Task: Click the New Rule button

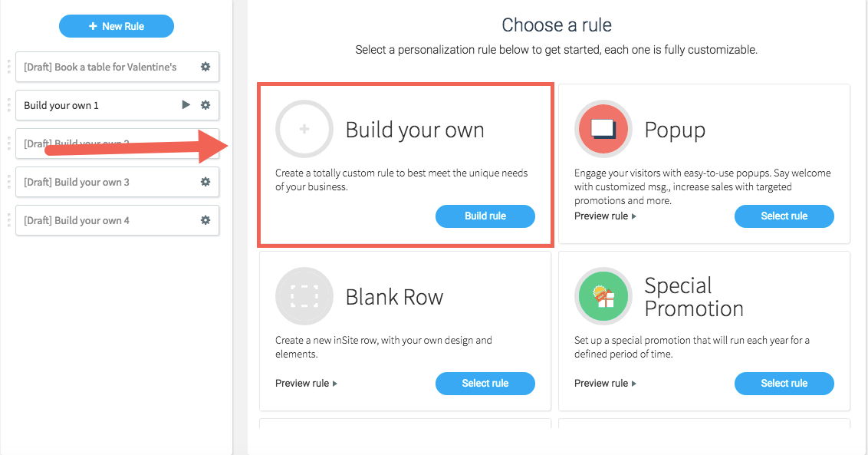Action: click(x=117, y=26)
